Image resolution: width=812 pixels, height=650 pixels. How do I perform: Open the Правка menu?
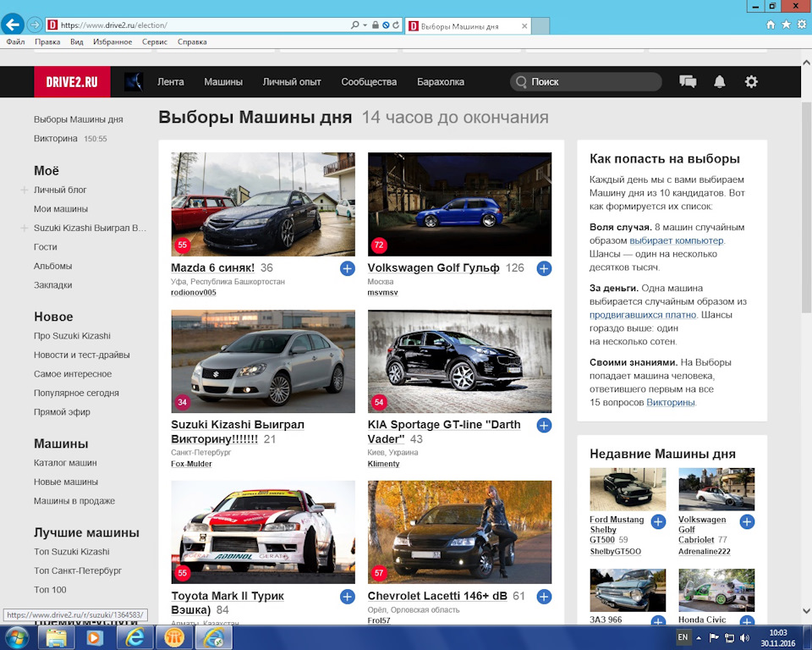[47, 42]
